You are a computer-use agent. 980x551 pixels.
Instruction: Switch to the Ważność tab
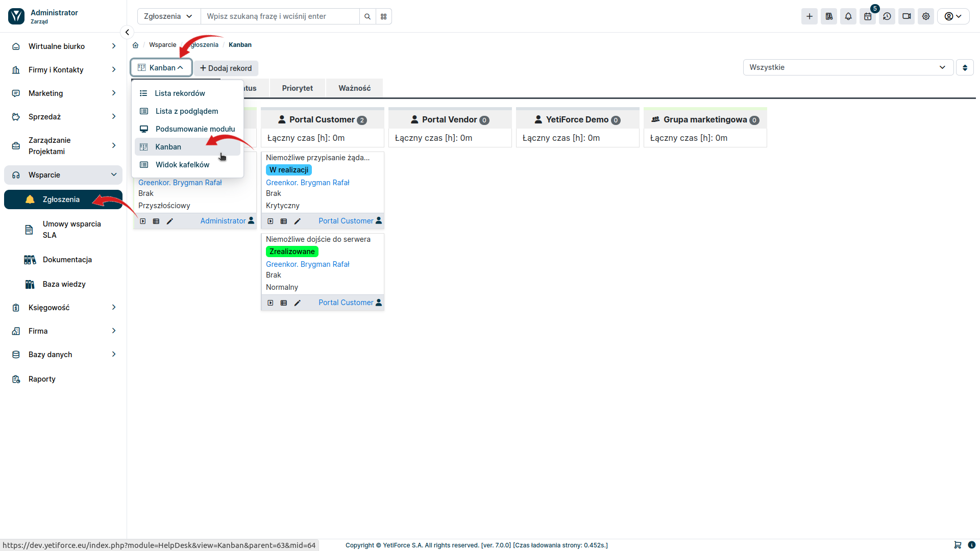pyautogui.click(x=354, y=88)
